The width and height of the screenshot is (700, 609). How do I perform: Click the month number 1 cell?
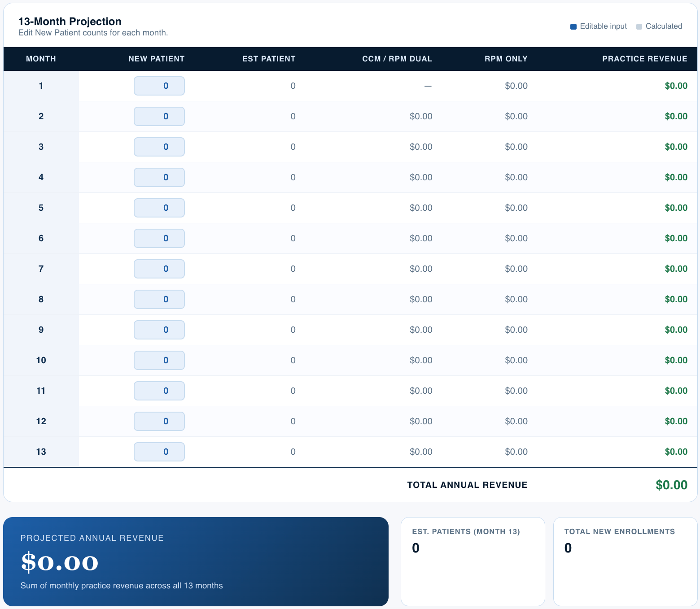point(41,86)
